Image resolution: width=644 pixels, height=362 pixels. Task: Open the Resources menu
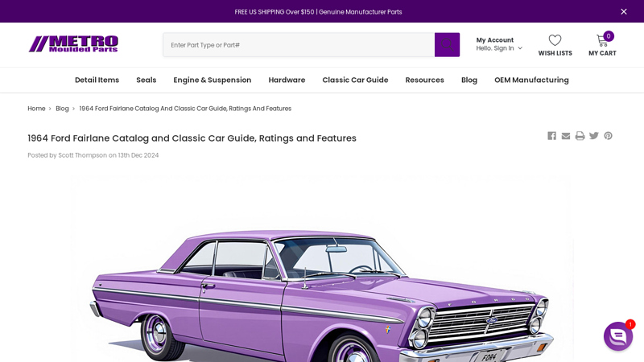click(x=425, y=80)
